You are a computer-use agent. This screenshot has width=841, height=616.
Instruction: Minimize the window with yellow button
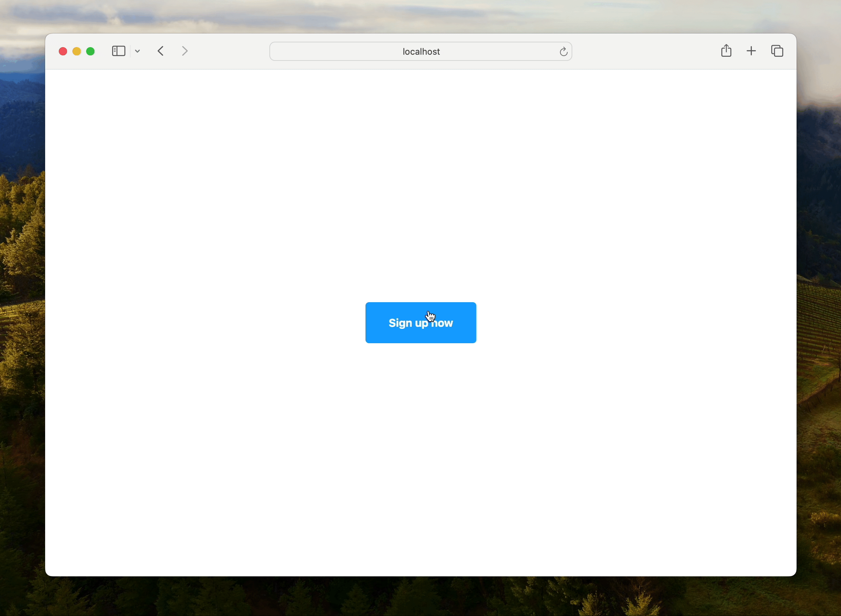[77, 52]
